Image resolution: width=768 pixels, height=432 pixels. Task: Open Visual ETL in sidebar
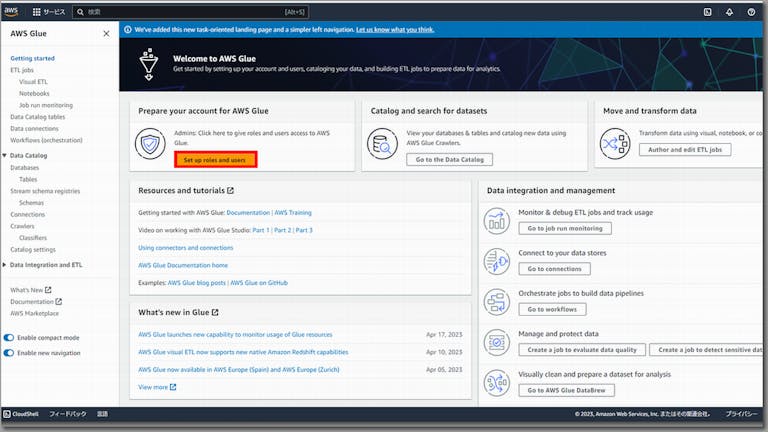pyautogui.click(x=33, y=82)
